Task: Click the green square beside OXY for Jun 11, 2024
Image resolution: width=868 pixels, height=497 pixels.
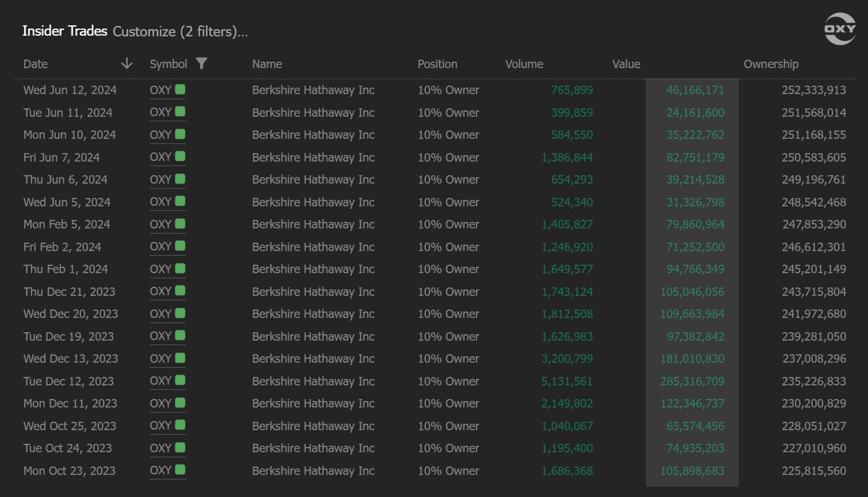Action: [x=180, y=112]
